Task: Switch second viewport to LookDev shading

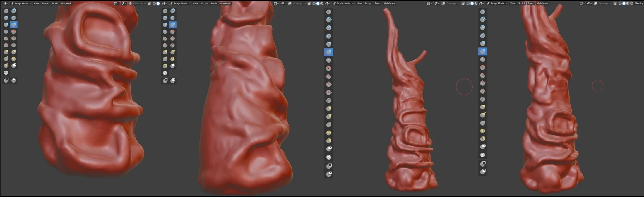Action: tap(321, 4)
